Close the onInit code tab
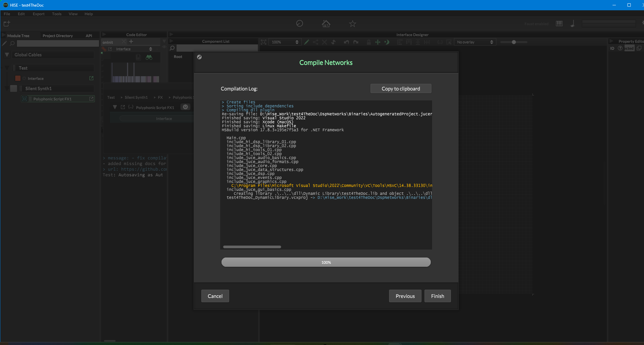Screen dimensions: 644x345 tap(124, 42)
